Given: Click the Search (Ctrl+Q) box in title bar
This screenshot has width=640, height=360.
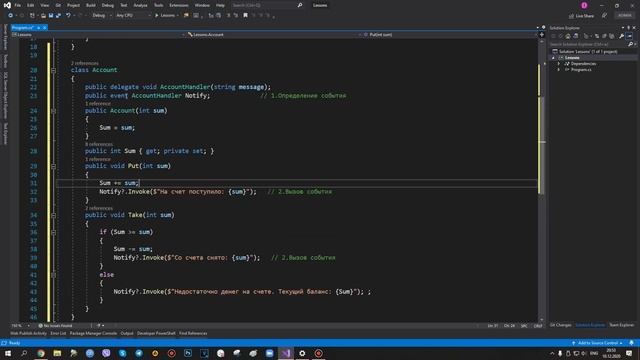Looking at the screenshot, I should pos(267,5).
